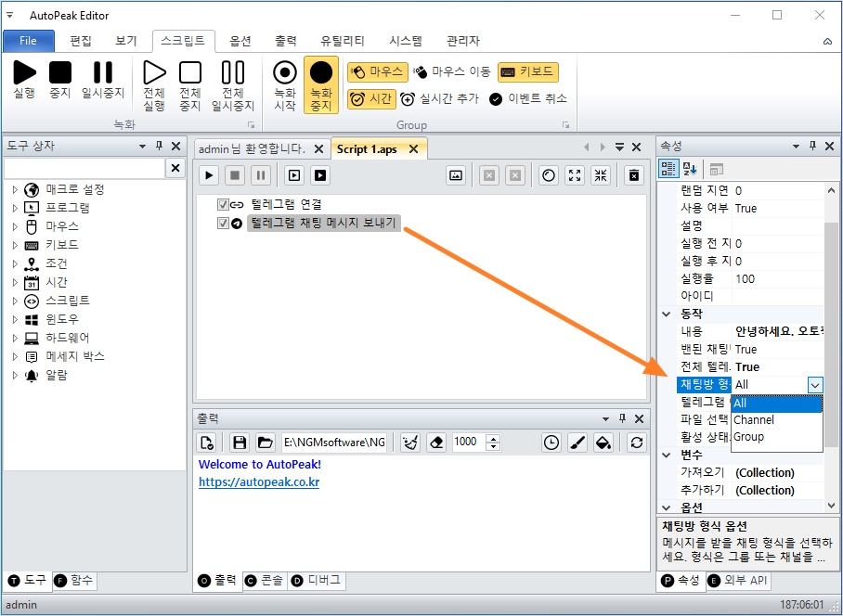This screenshot has width=843, height=616.
Task: Click the collapse arrows icon in script toolbar
Action: [601, 175]
